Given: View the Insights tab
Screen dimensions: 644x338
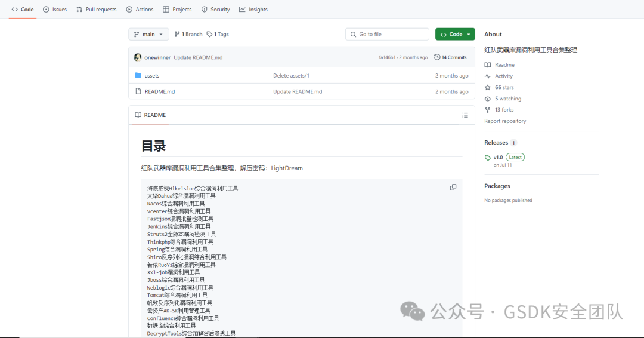Looking at the screenshot, I should (x=253, y=10).
